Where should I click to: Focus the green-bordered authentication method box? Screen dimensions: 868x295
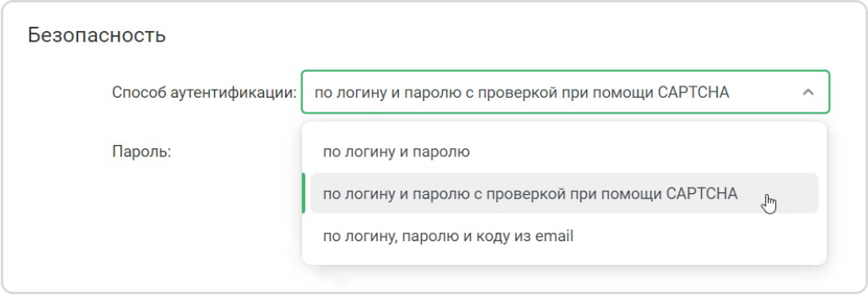tap(565, 92)
